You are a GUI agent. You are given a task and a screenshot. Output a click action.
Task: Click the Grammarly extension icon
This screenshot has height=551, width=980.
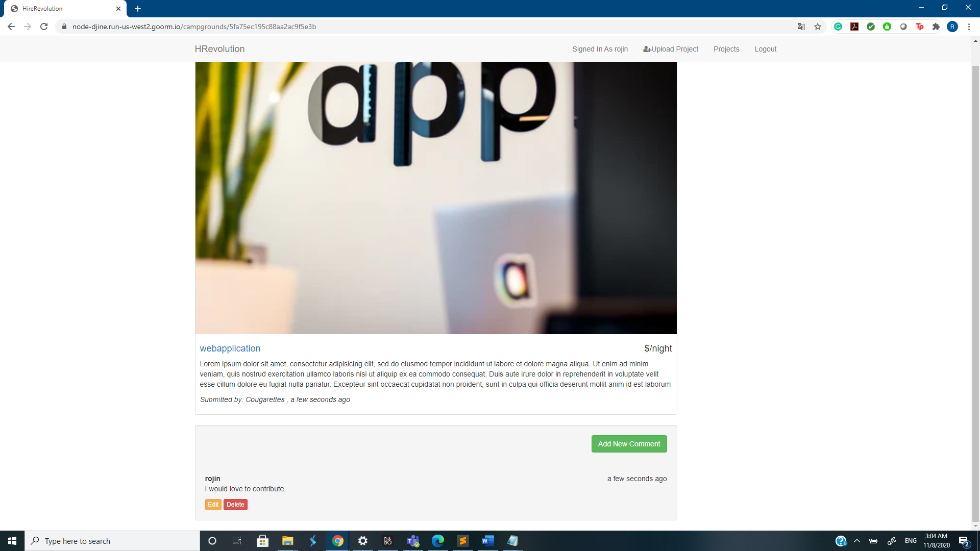838,27
